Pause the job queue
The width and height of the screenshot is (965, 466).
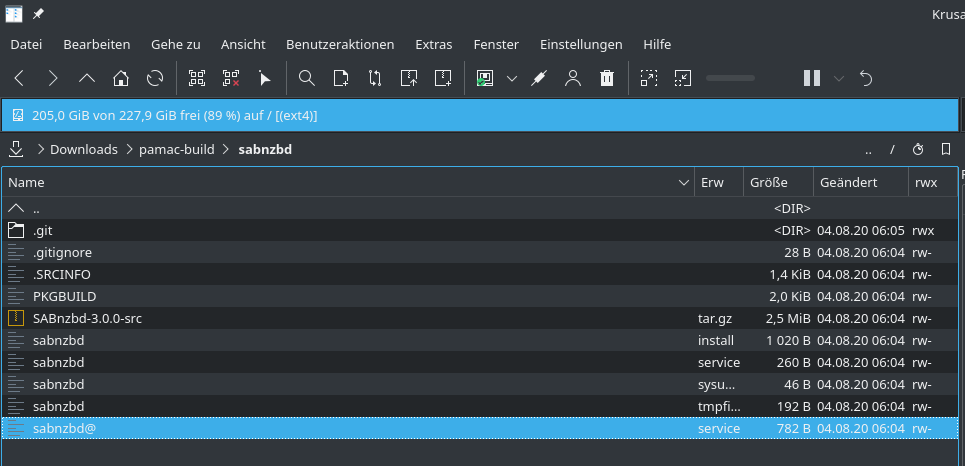point(812,78)
